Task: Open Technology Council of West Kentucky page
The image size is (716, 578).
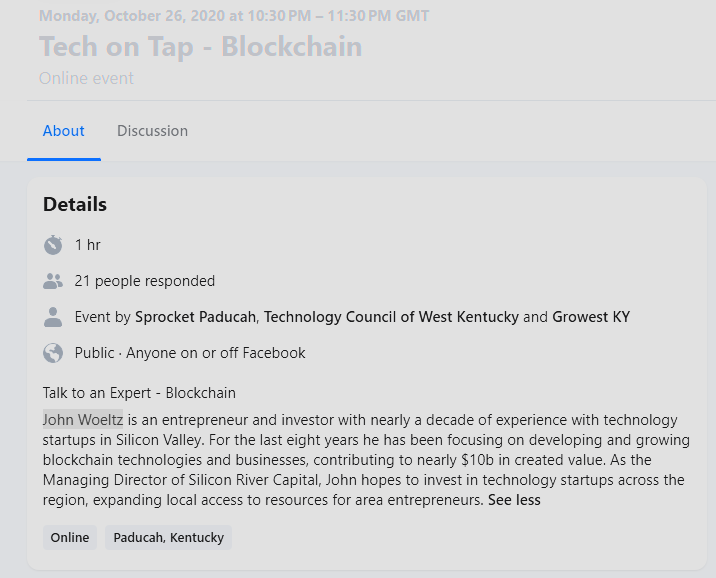Action: 391,317
